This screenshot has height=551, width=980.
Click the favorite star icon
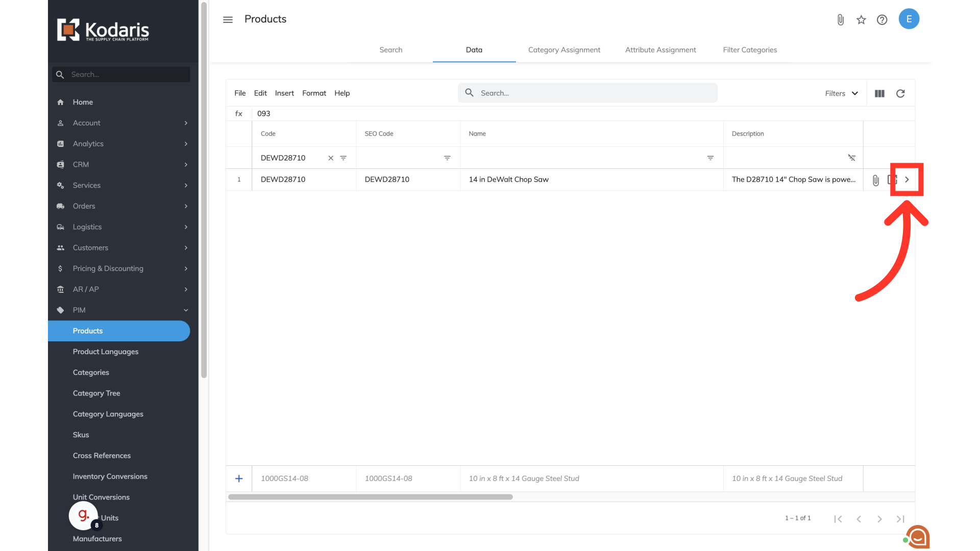(861, 19)
